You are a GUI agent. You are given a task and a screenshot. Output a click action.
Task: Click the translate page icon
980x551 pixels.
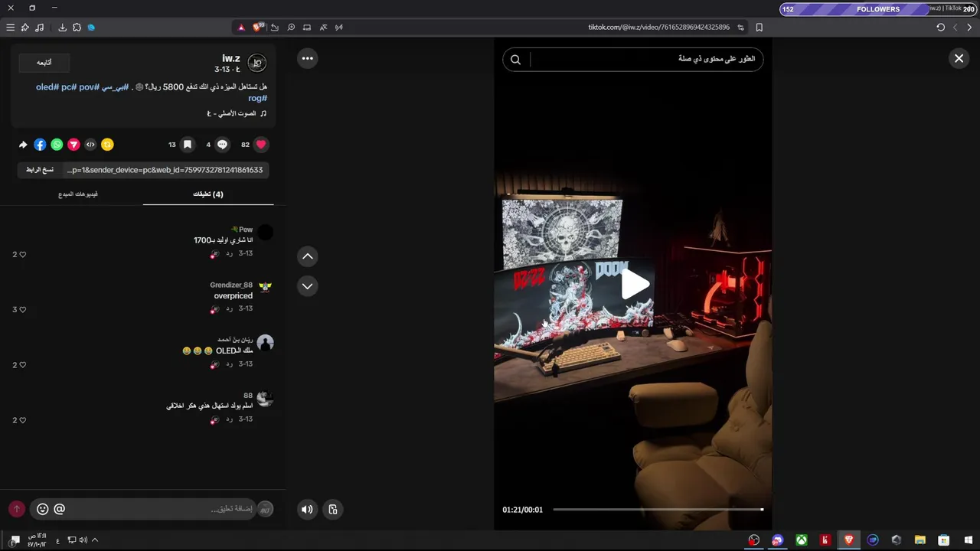[323, 27]
